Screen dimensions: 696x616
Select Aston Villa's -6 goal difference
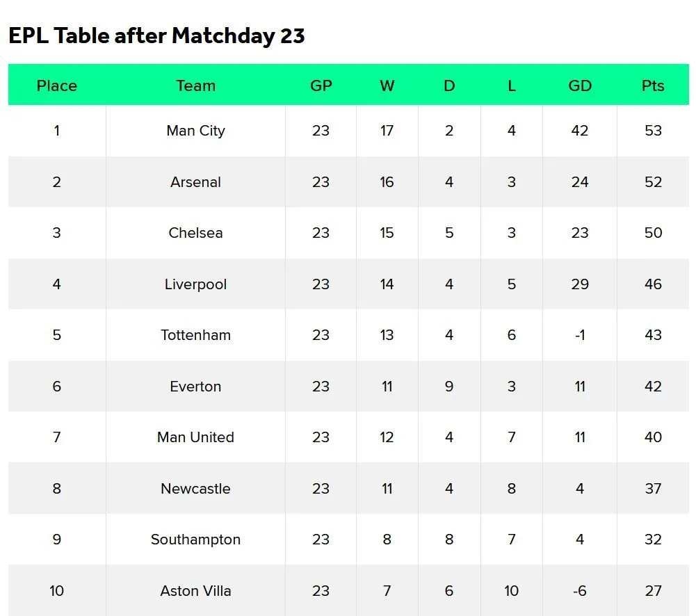click(x=580, y=591)
